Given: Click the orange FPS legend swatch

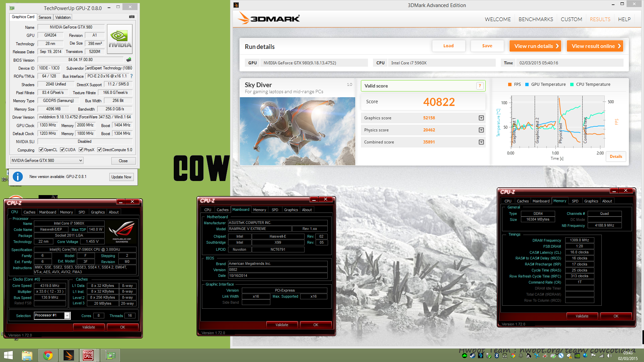Looking at the screenshot, I should [510, 84].
